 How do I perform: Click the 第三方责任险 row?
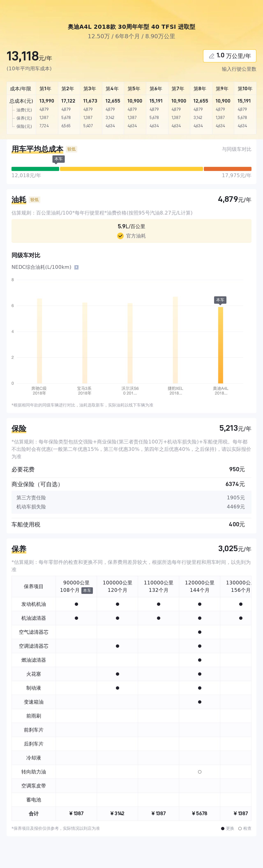[131, 498]
